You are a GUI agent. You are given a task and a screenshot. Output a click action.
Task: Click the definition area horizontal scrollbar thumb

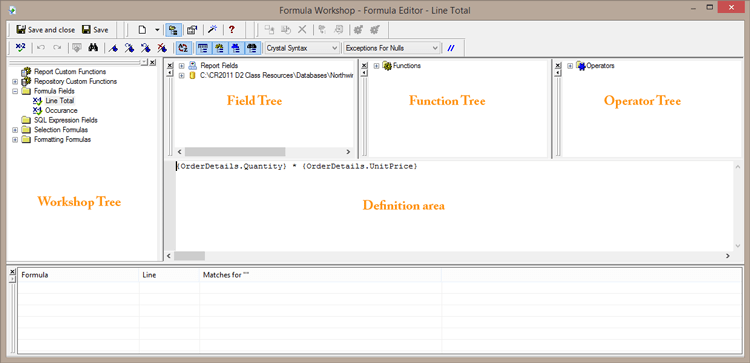pos(189,256)
